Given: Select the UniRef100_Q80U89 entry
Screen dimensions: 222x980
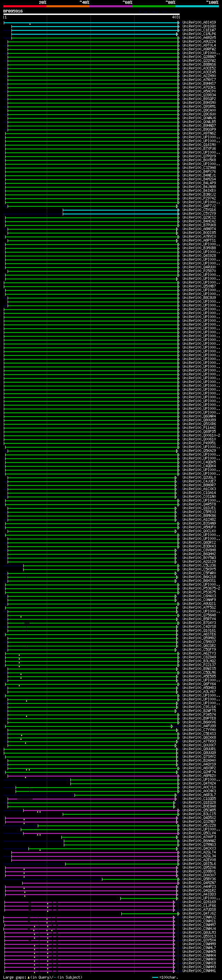Looking at the screenshot, I should point(199,420).
